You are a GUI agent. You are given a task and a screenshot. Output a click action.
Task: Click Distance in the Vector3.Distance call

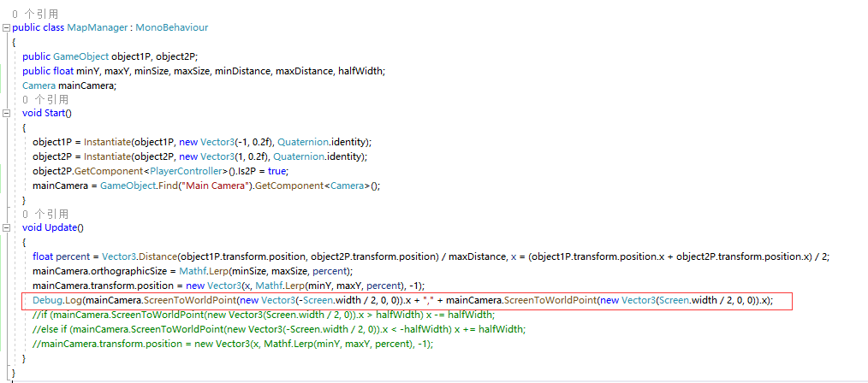(x=158, y=256)
